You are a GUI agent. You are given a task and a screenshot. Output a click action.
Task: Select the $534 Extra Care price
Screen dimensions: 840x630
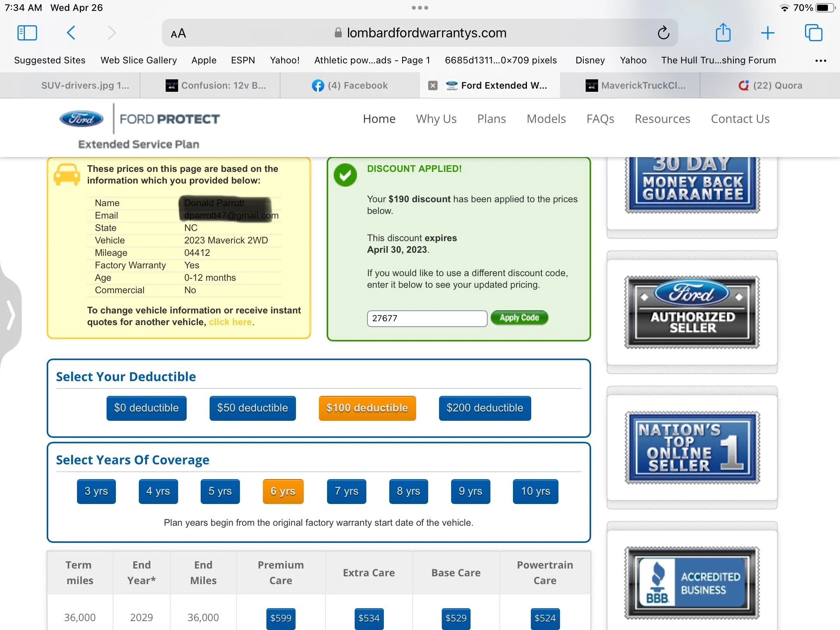(x=369, y=618)
